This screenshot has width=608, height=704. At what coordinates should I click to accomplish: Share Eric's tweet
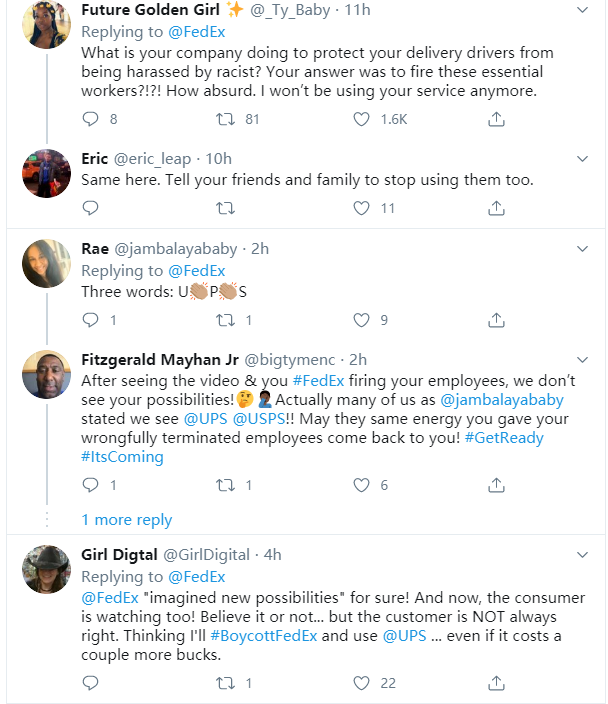pyautogui.click(x=496, y=208)
